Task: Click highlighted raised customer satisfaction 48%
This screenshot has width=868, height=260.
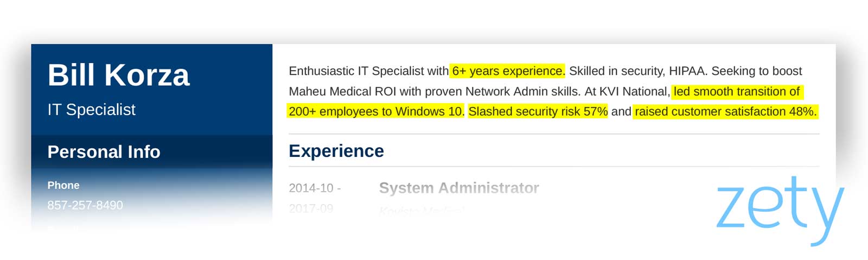Action: tap(725, 111)
